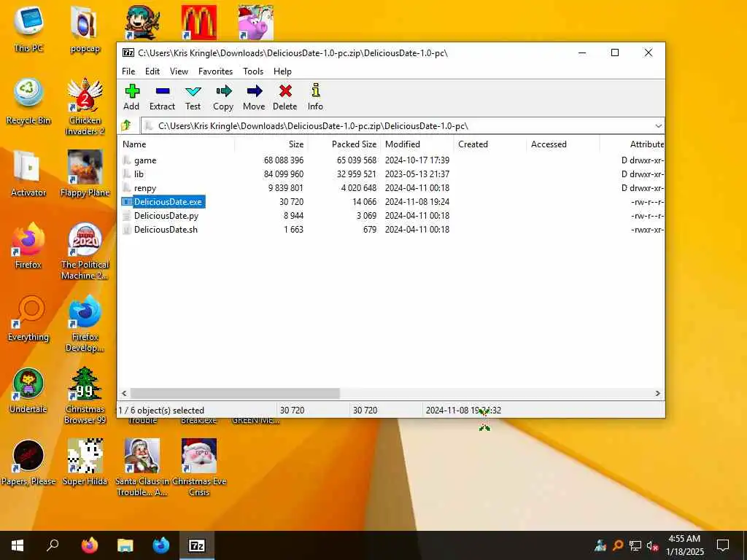Viewport: 747px width, 560px height.
Task: Select the Recycle Bin desktop icon
Action: pyautogui.click(x=28, y=101)
